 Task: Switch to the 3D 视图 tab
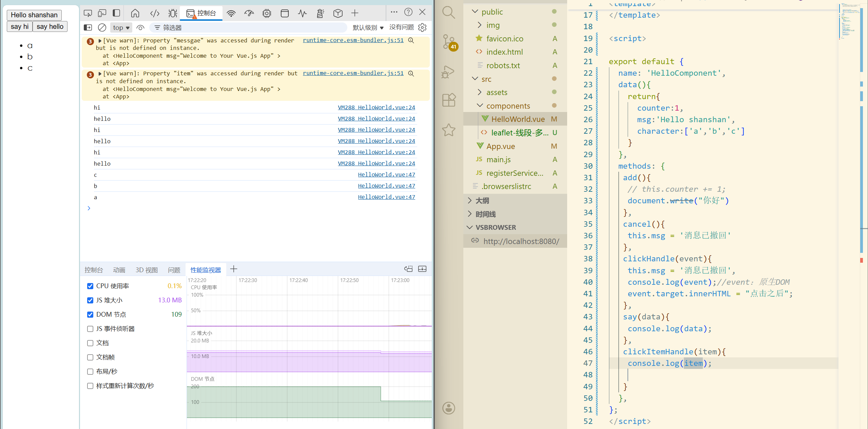tap(147, 270)
